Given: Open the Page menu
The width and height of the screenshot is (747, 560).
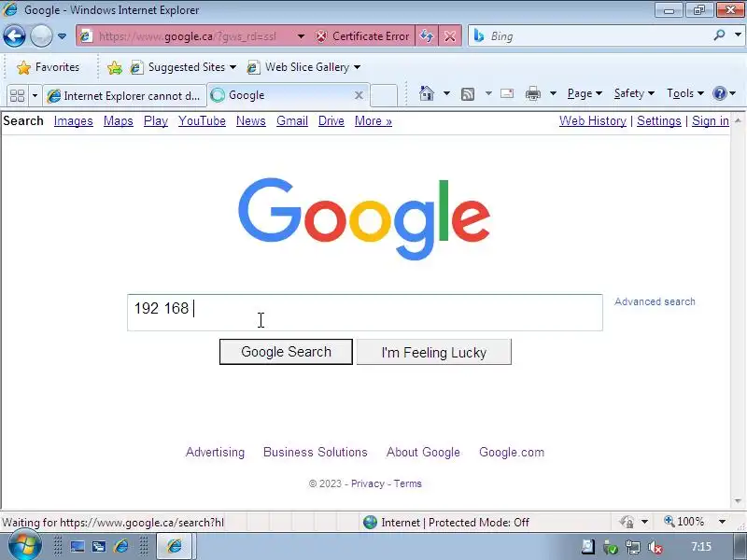Looking at the screenshot, I should [x=585, y=93].
